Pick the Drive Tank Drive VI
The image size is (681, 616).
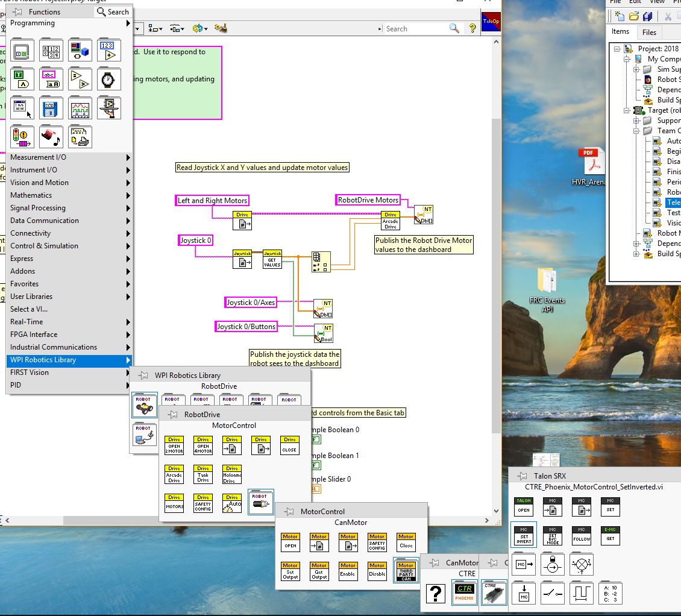[x=203, y=474]
